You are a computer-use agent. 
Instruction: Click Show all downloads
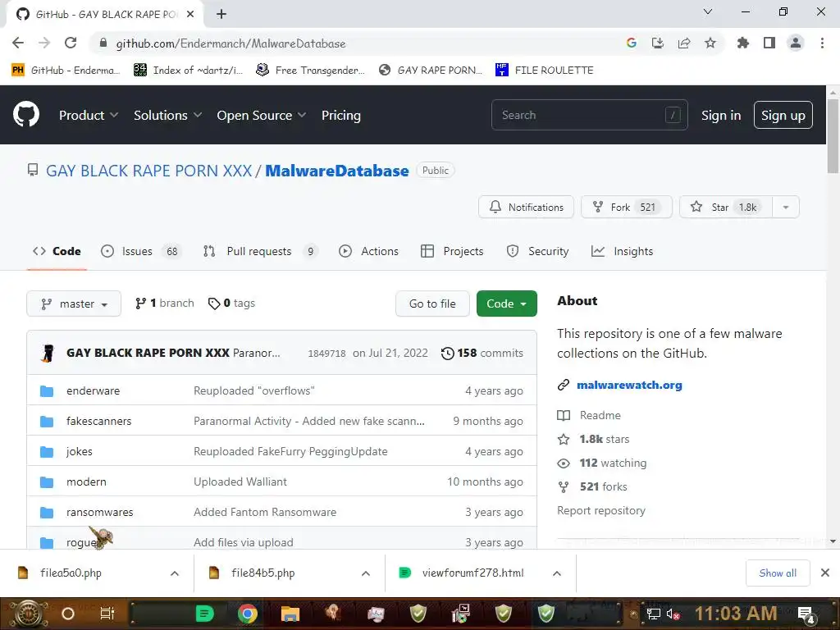click(x=778, y=573)
